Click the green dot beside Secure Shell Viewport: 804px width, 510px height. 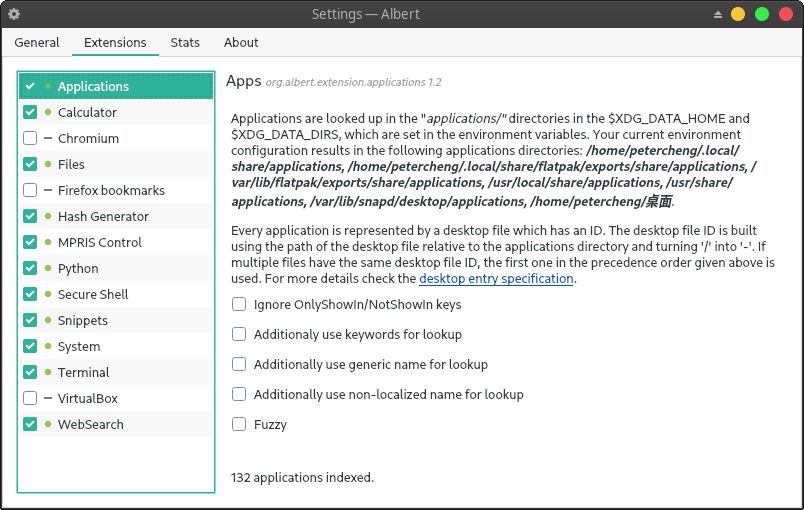click(x=48, y=294)
